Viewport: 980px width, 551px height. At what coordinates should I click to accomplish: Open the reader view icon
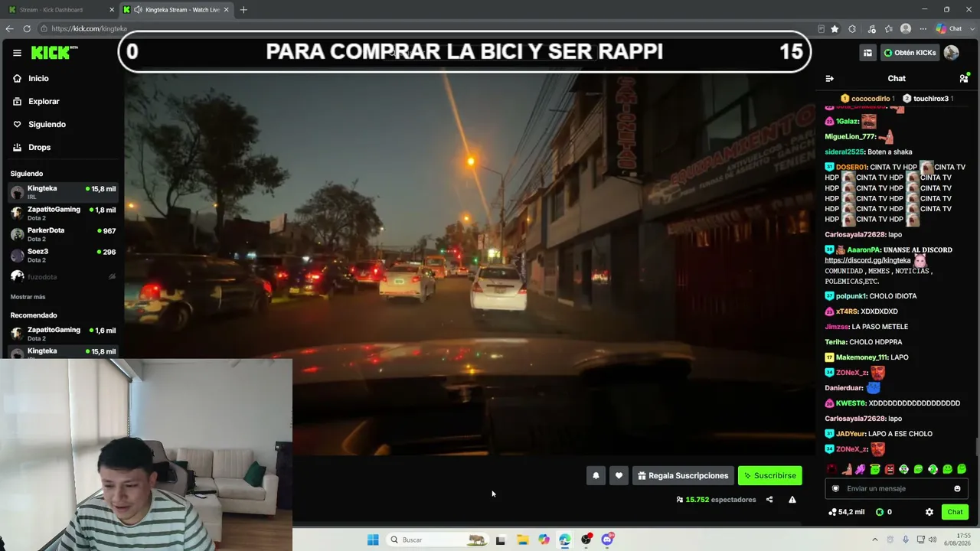click(821, 28)
